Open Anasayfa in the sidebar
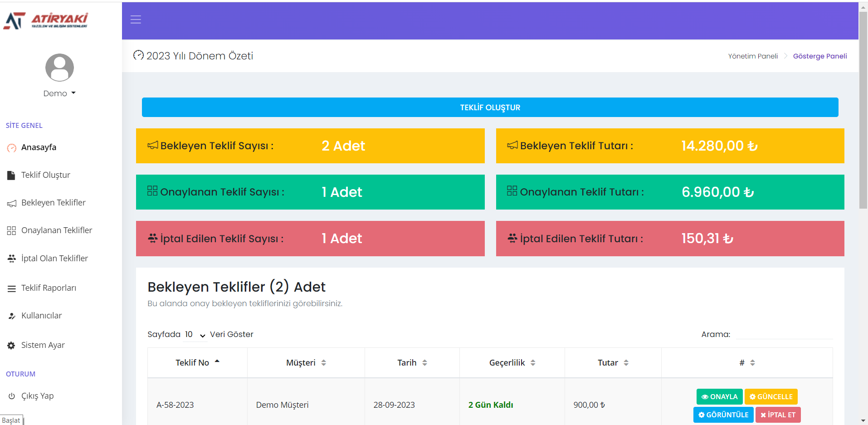 tap(39, 147)
